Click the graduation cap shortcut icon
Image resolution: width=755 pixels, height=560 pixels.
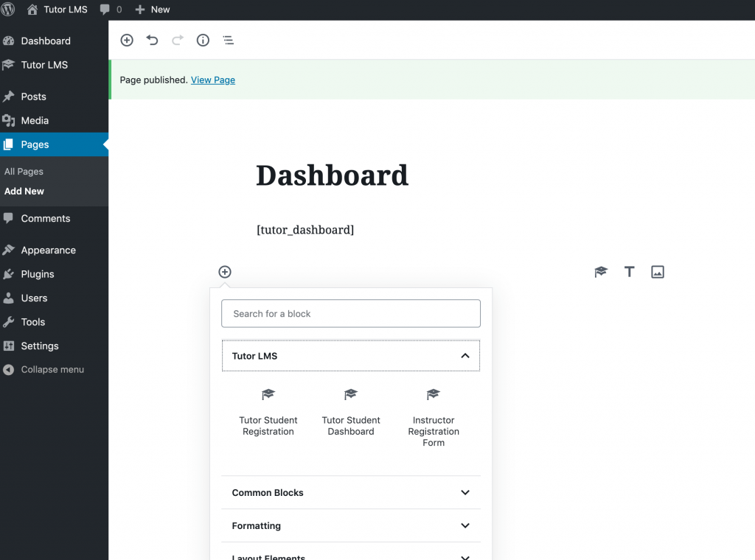[601, 272]
